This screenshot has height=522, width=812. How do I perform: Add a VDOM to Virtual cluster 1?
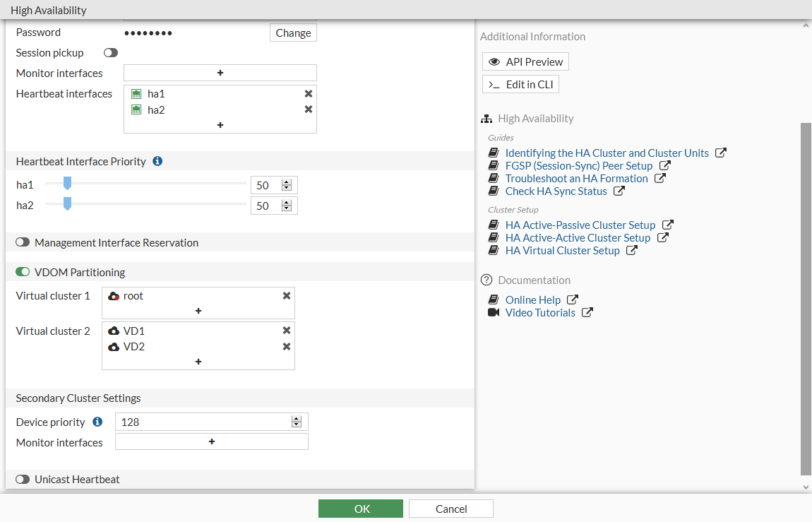click(x=198, y=311)
